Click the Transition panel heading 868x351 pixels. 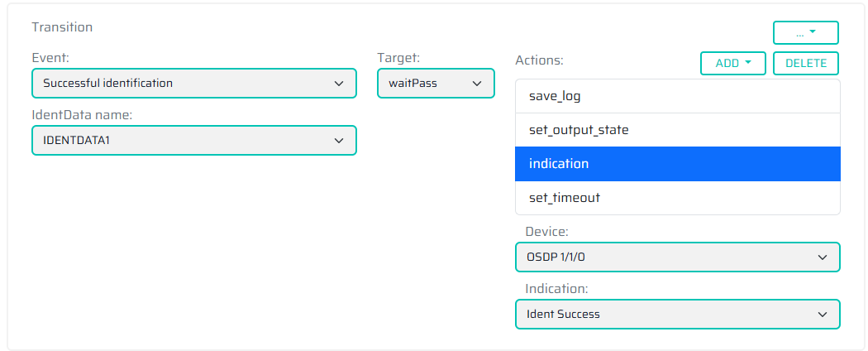(x=62, y=27)
